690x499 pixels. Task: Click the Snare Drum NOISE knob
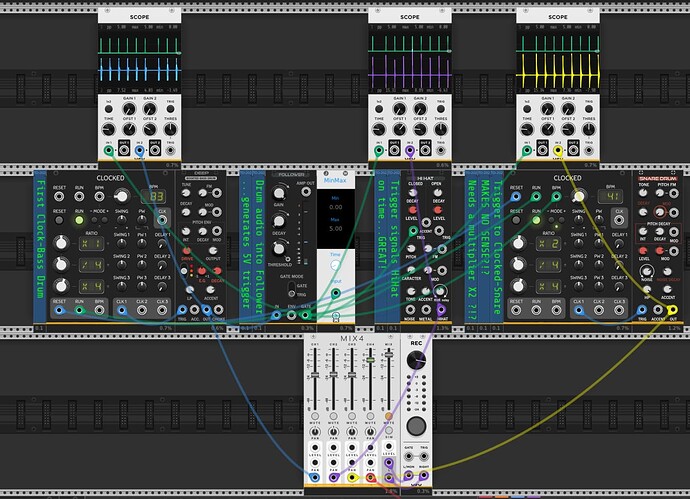646,271
